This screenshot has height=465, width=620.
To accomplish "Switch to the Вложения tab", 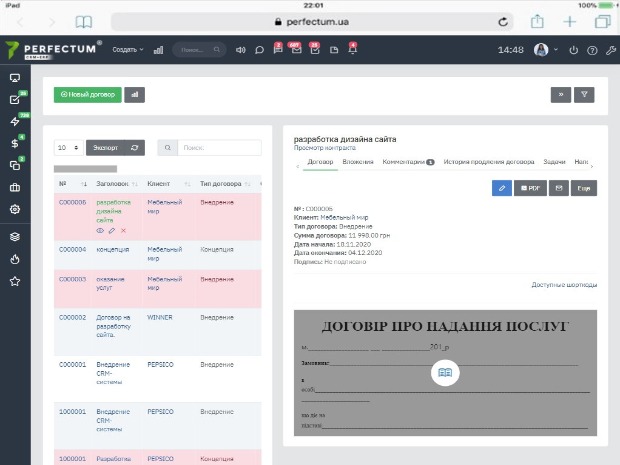I will tap(358, 162).
